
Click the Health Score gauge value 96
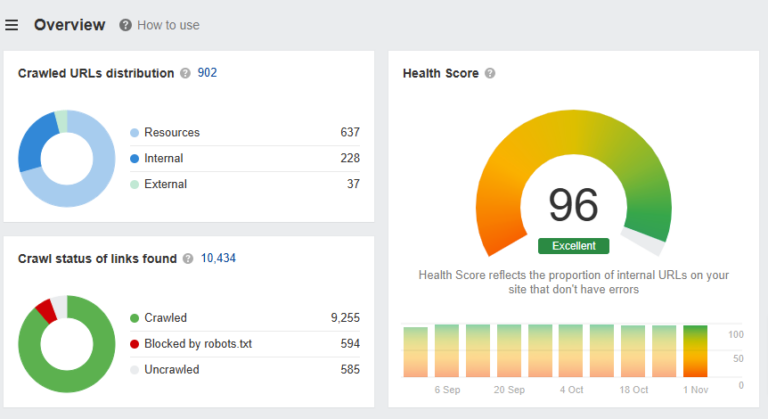click(x=574, y=205)
